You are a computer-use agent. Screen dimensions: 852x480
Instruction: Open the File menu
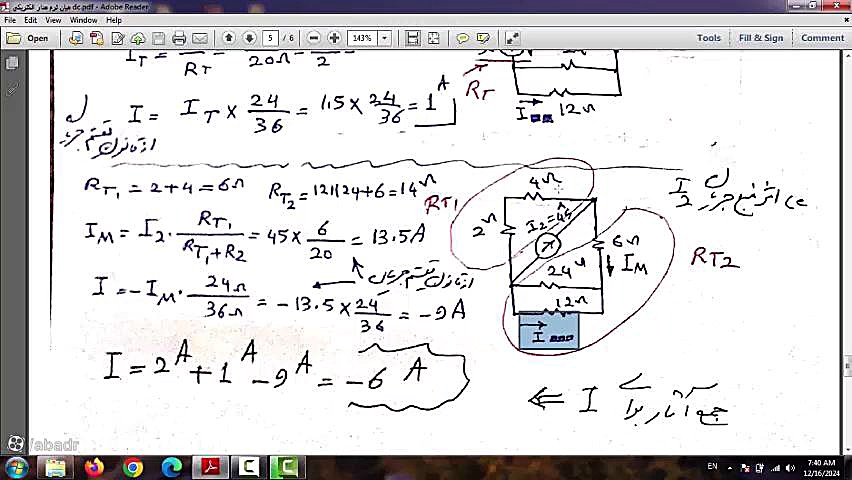coord(10,20)
